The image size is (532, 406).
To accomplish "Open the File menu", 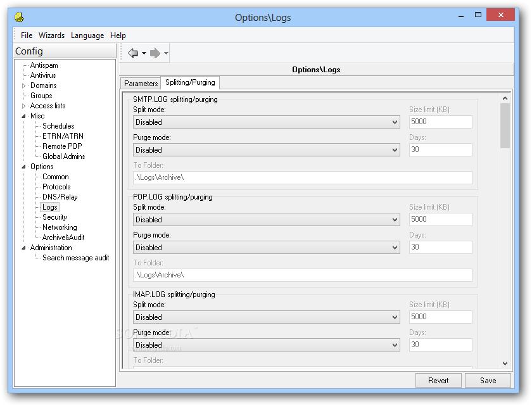I will click(27, 35).
